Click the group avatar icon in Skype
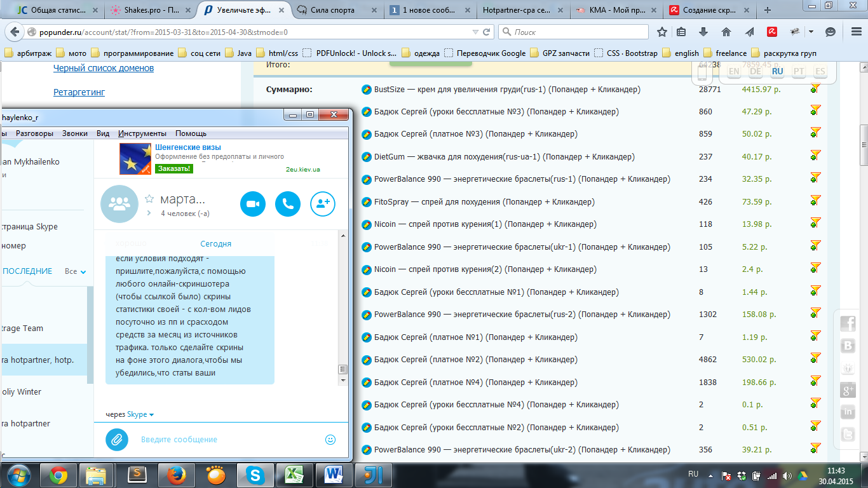 pyautogui.click(x=119, y=204)
